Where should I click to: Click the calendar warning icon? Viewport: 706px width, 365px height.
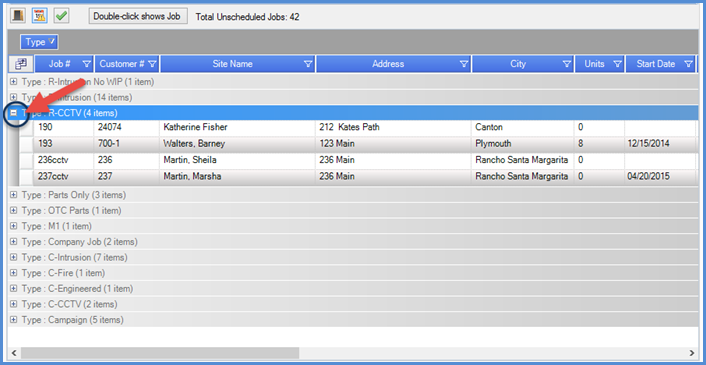click(x=40, y=16)
